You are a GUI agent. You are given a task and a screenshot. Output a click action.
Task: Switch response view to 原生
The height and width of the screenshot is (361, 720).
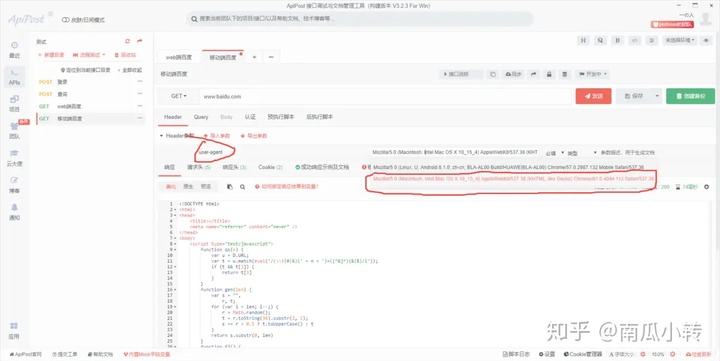[188, 187]
